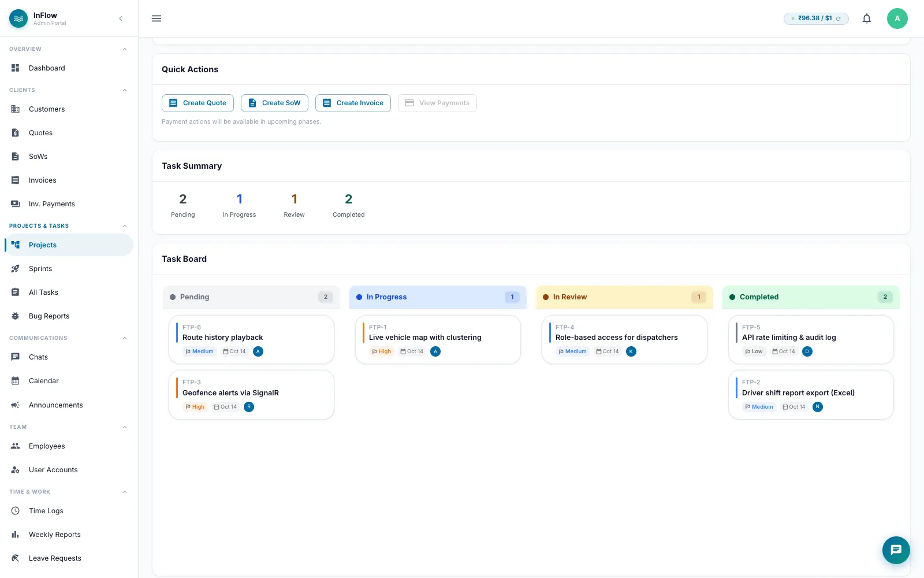
Task: Click the Create Quote button
Action: 198,103
